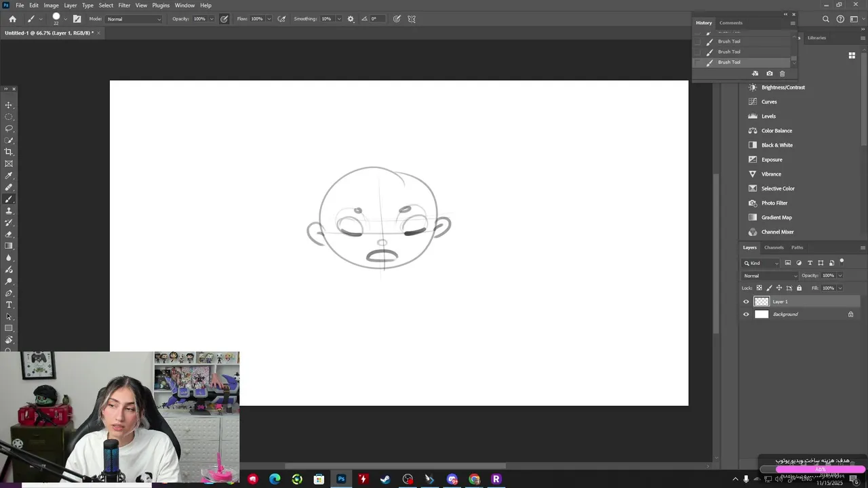Open the symmetry paint options butterfly icon

tap(412, 19)
